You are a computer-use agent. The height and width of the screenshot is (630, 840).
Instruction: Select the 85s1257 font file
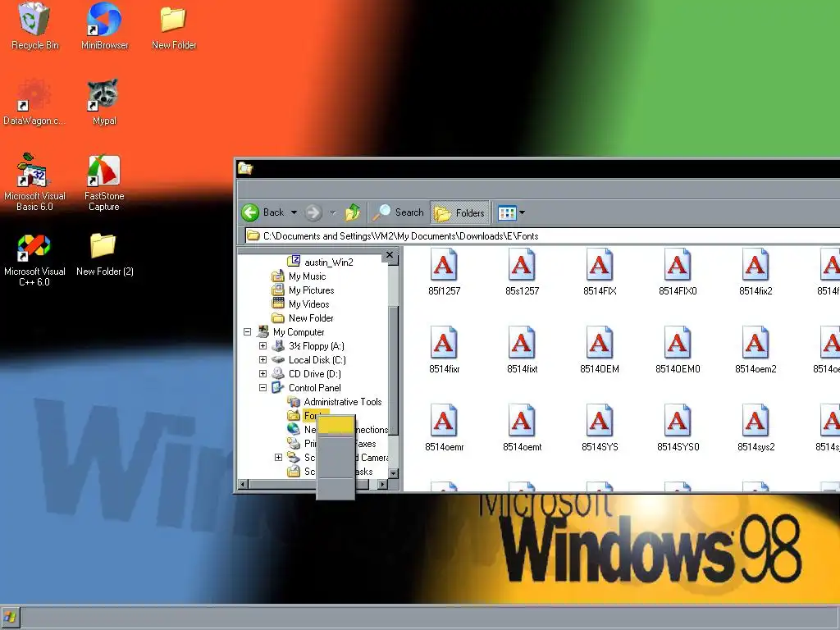(x=522, y=272)
